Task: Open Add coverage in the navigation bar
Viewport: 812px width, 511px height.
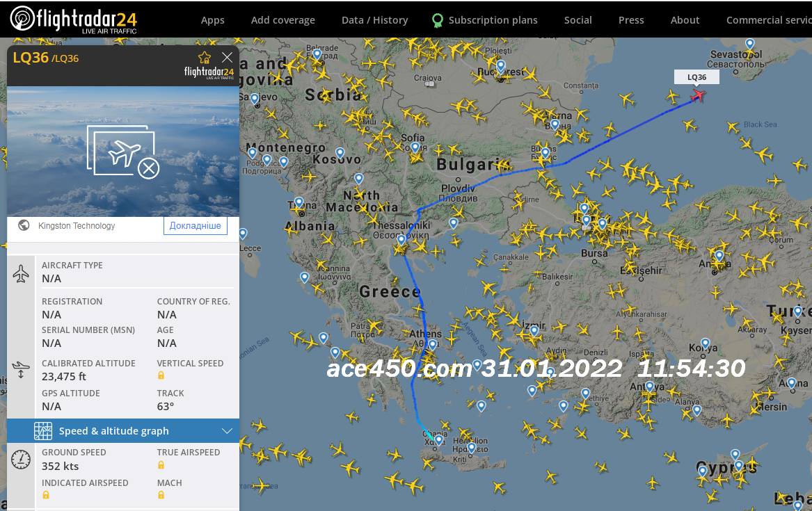Action: 282,20
